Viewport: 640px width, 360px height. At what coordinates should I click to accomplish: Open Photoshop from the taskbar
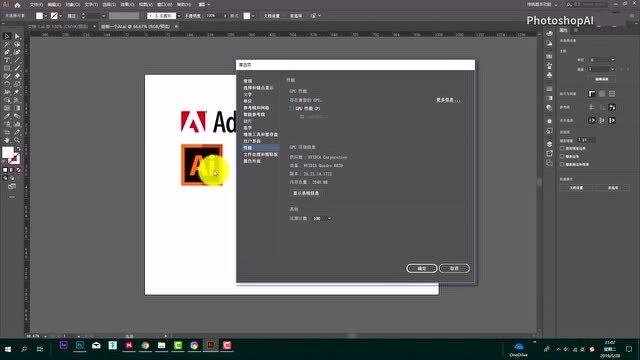80,346
